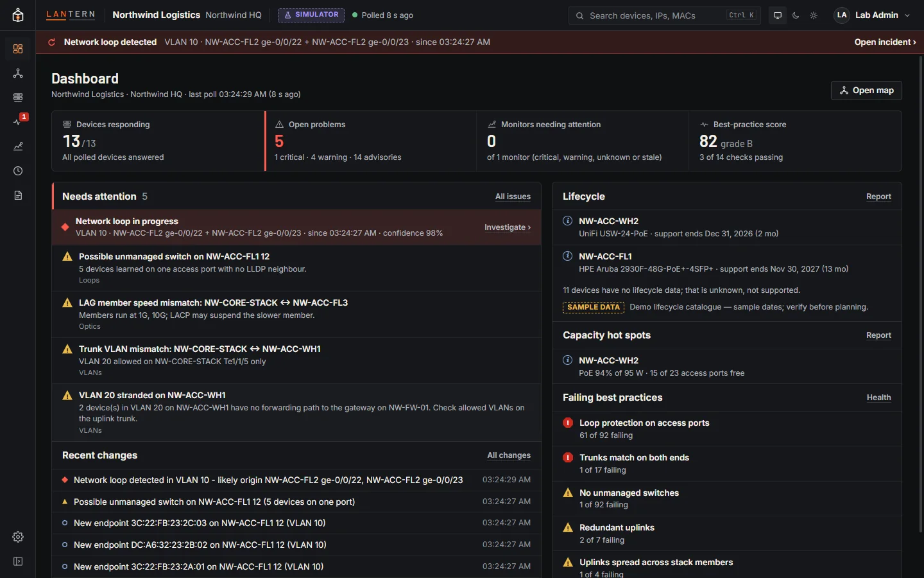Open Trunk VLAN mismatch issue
This screenshot has height=578, width=924.
click(x=296, y=360)
